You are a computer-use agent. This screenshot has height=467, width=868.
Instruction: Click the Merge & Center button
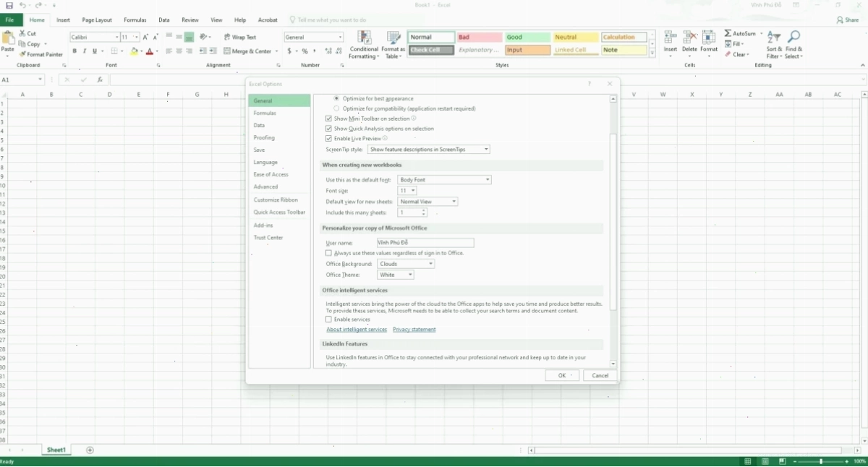250,51
